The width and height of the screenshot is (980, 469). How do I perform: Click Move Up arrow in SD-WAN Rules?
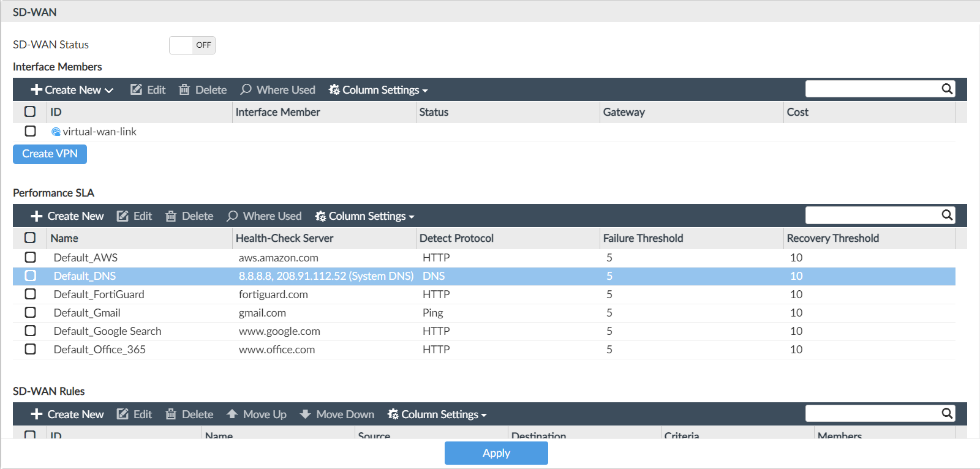[232, 415]
